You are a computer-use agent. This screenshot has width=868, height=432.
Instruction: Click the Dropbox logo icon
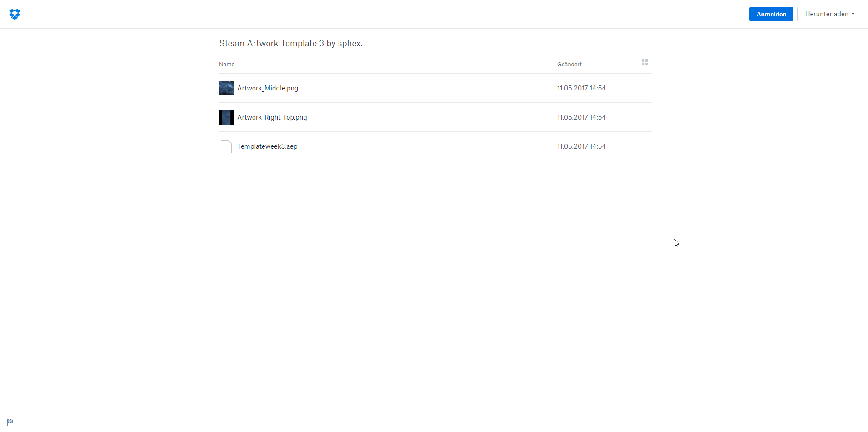pos(15,14)
